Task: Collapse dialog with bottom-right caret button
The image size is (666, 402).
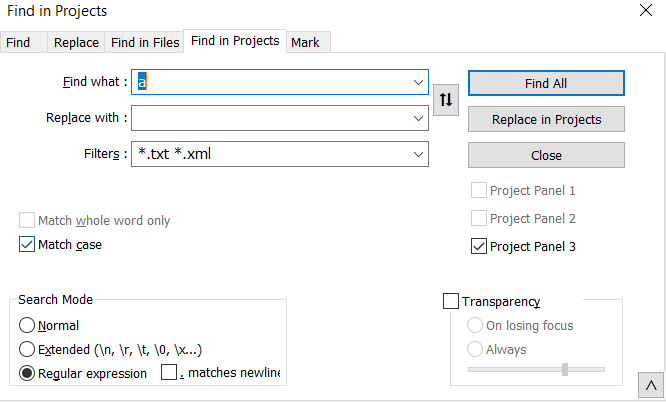Action: click(651, 385)
